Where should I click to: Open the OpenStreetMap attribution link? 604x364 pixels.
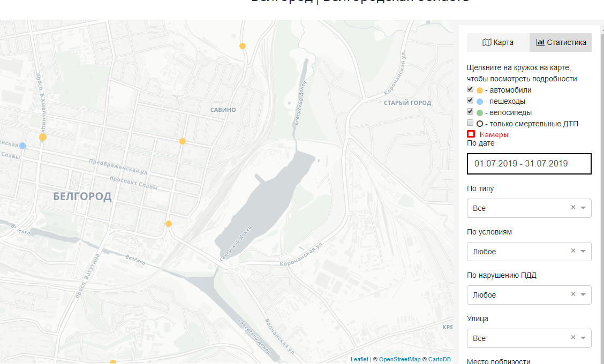point(399,359)
